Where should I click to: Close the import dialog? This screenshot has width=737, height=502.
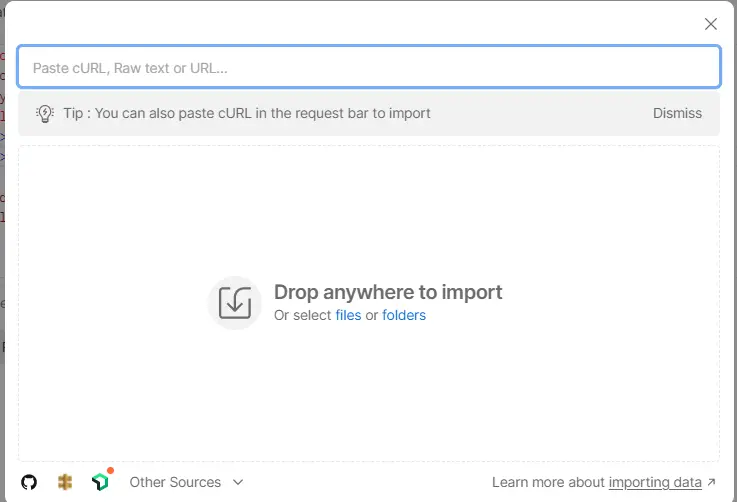click(711, 24)
